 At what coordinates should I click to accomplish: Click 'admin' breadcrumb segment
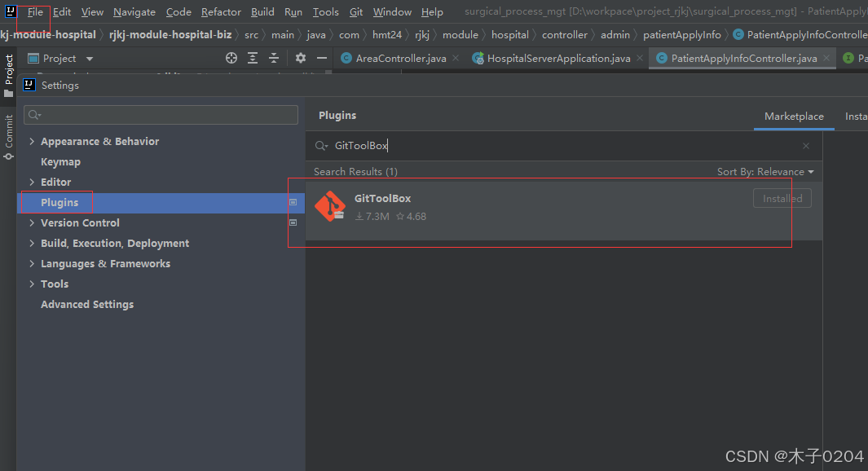(615, 34)
